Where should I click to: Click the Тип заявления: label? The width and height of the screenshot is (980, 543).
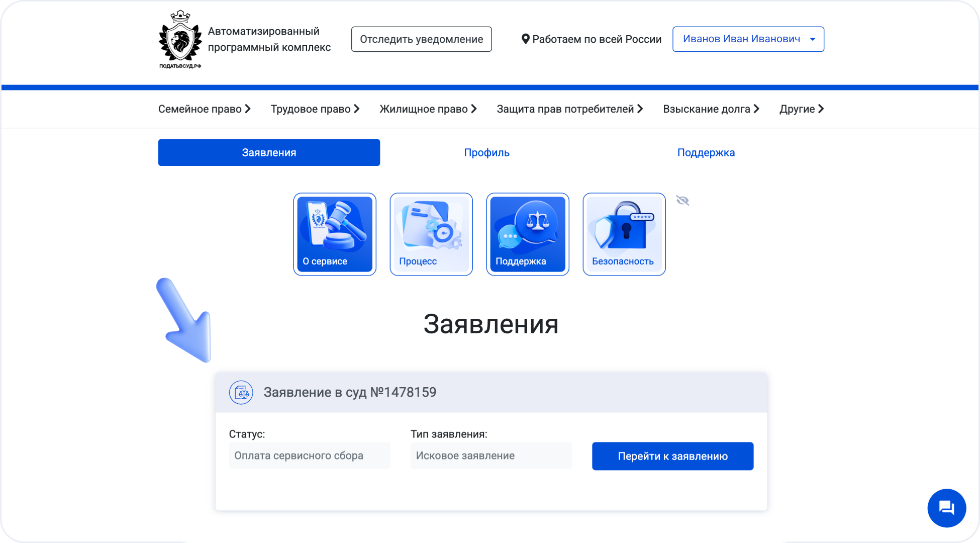(x=449, y=434)
